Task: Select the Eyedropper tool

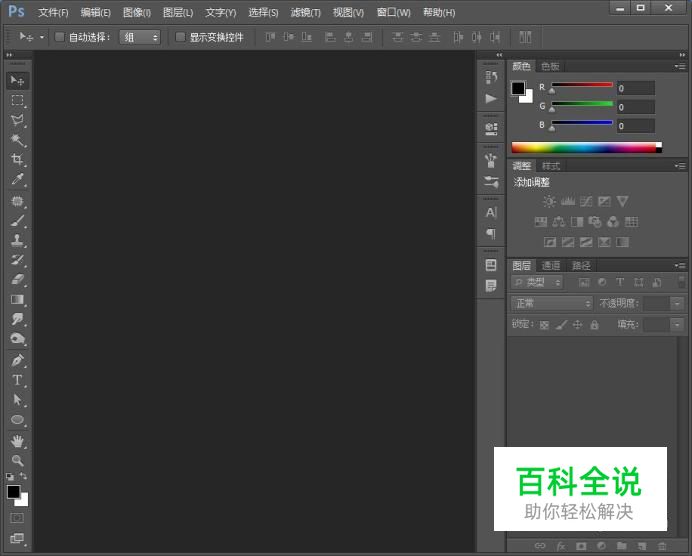Action: click(17, 180)
